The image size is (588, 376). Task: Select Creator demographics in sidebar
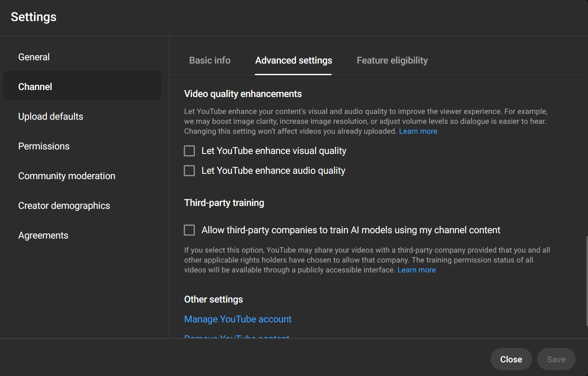pyautogui.click(x=64, y=206)
